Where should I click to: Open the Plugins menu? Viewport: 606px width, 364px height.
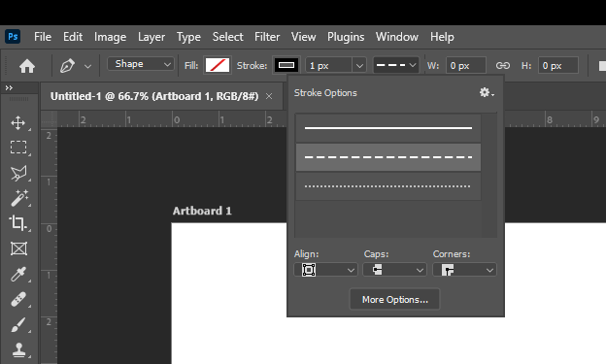346,37
